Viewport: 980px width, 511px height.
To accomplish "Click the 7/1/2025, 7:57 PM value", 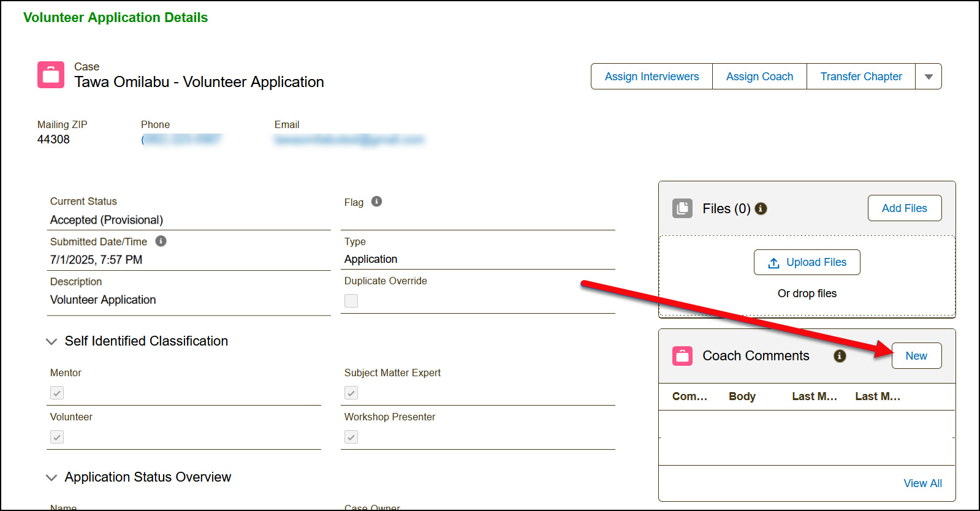I will click(96, 260).
